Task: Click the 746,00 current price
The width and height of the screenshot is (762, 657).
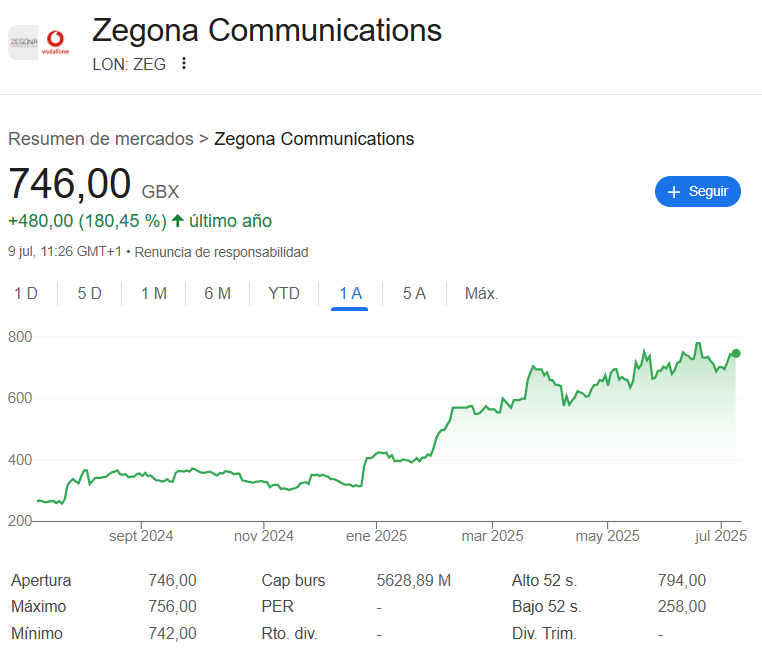Action: 70,185
